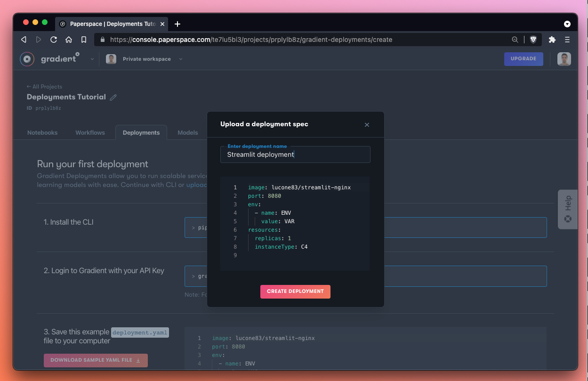The width and height of the screenshot is (588, 381).
Task: Click the 'Install the CLI' step text
Action: (69, 222)
